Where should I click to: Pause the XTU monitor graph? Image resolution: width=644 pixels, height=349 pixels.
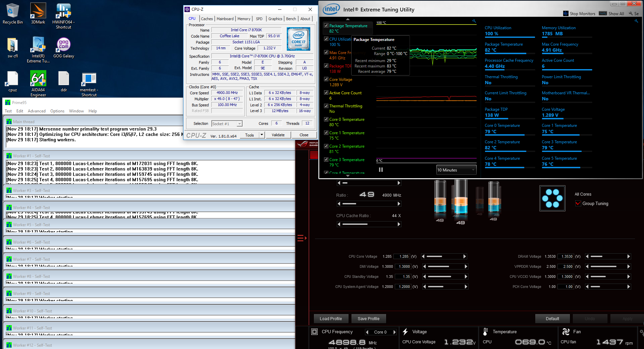tap(381, 170)
